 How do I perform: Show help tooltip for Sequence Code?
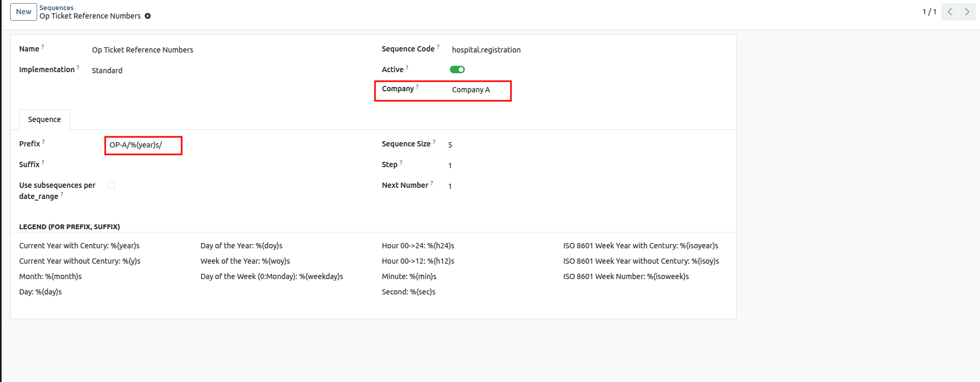click(438, 47)
